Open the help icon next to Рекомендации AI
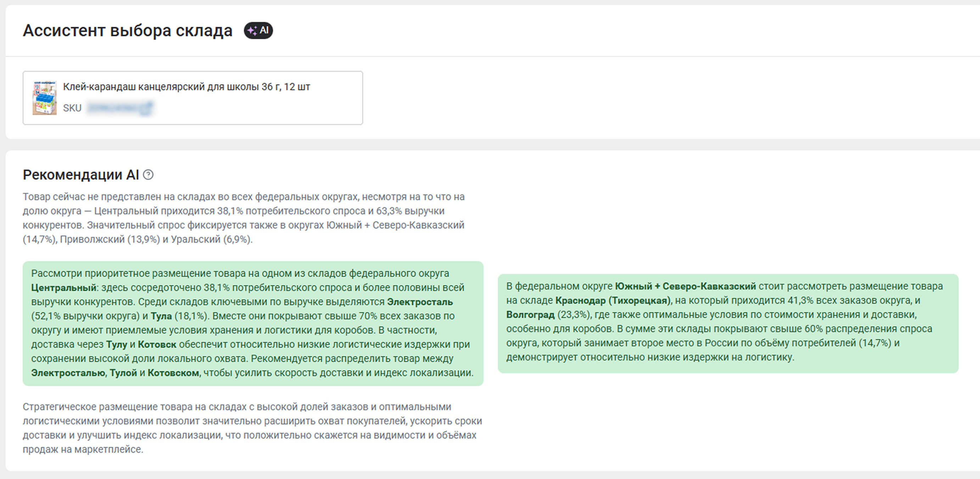Viewport: 980px width, 479px height. coord(148,175)
